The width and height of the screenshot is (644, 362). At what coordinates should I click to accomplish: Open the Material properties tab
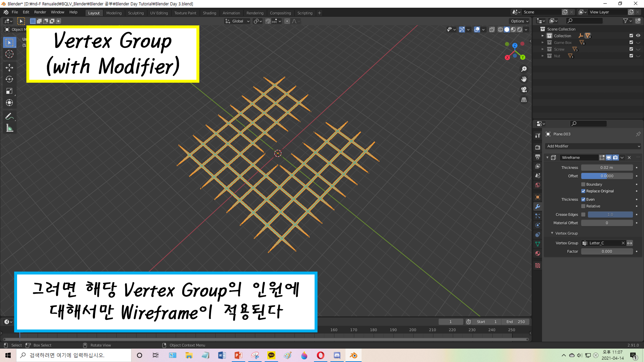coord(537,254)
